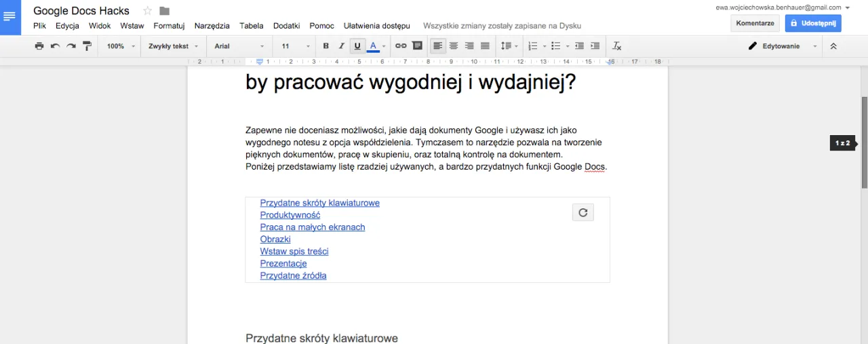Open the Wstaw menu
Viewport: 868px width, 344px height.
132,26
